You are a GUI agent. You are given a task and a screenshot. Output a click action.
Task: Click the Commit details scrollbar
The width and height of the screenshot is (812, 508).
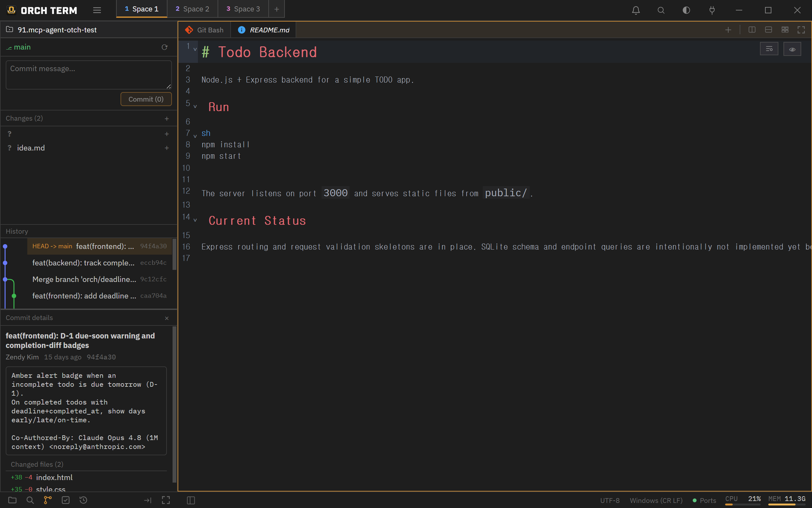[174, 404]
